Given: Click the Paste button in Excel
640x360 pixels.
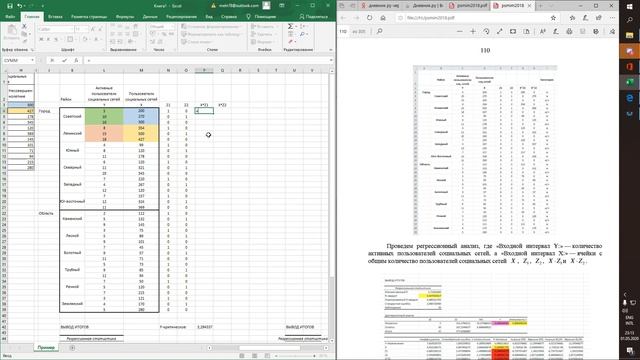Looking at the screenshot, I should tap(12, 32).
